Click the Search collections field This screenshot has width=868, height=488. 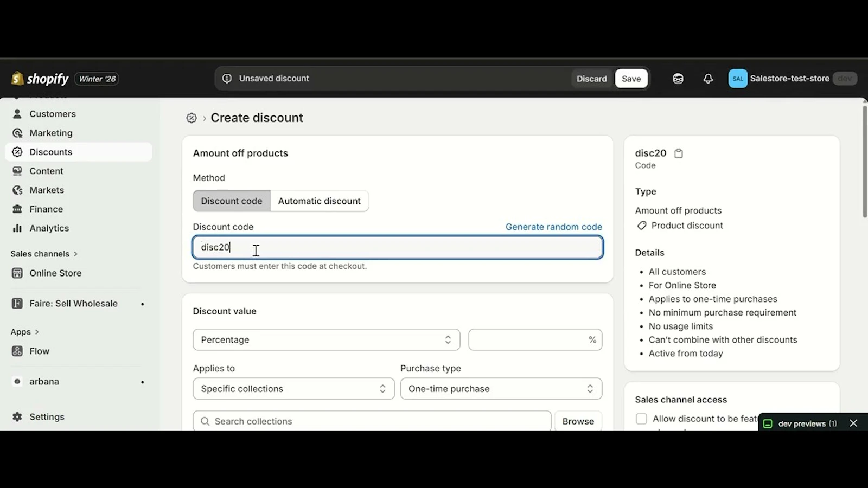[x=372, y=421]
